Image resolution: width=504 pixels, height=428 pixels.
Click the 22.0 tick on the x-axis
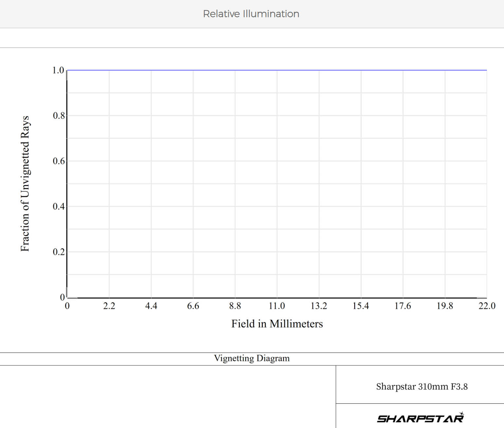[x=487, y=306]
